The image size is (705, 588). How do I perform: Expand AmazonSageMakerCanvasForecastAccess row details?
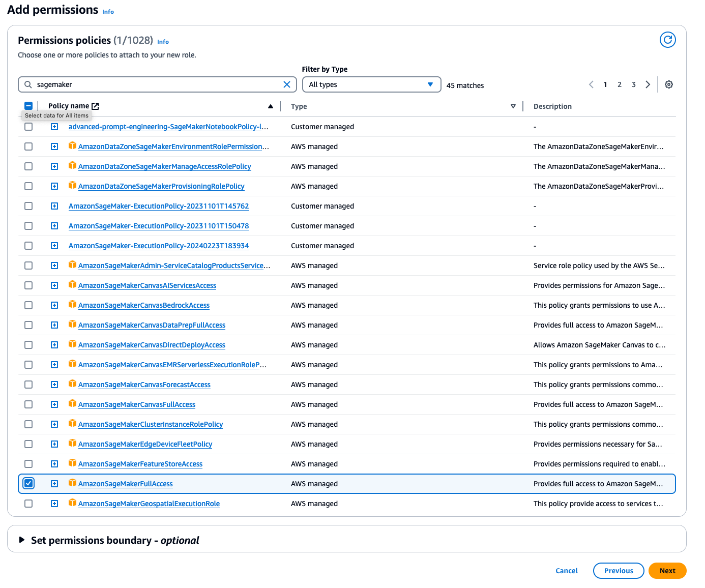tap(54, 385)
